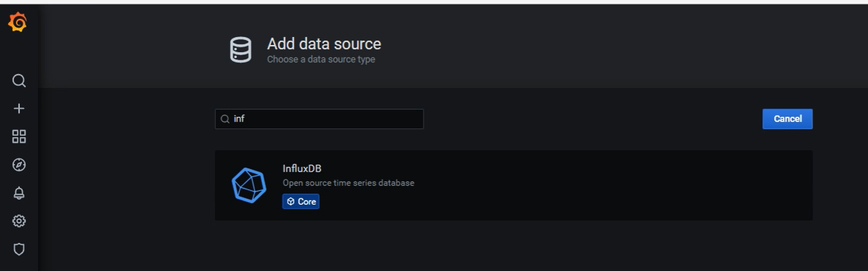Select the InfluxDB title text
Screen dimensions: 868x271
point(301,168)
